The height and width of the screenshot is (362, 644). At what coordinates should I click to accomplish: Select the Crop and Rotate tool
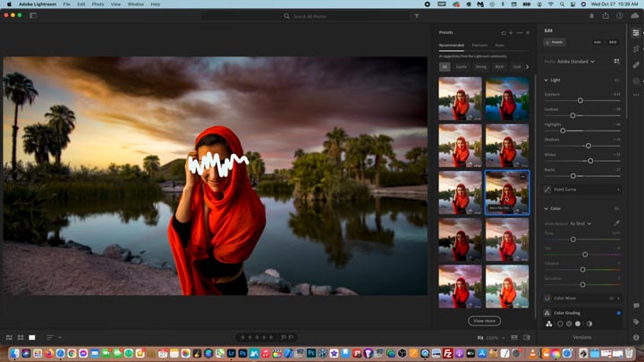tap(636, 49)
